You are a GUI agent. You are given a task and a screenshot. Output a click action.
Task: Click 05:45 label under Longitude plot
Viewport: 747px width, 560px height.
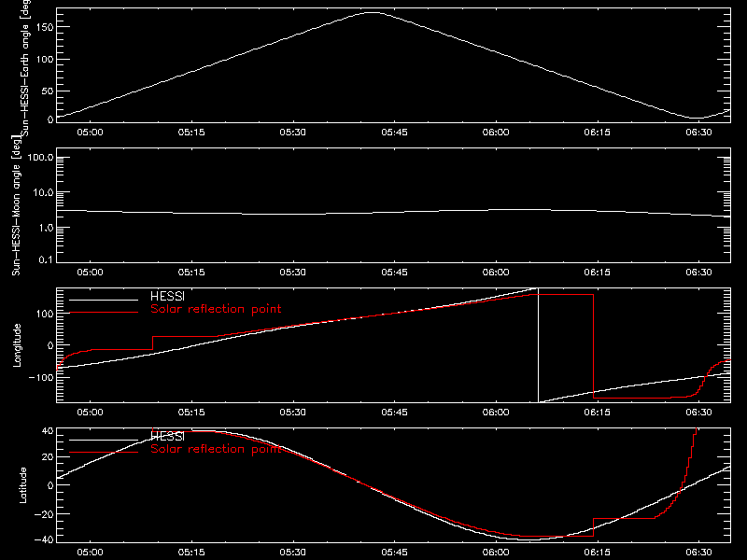tap(394, 413)
